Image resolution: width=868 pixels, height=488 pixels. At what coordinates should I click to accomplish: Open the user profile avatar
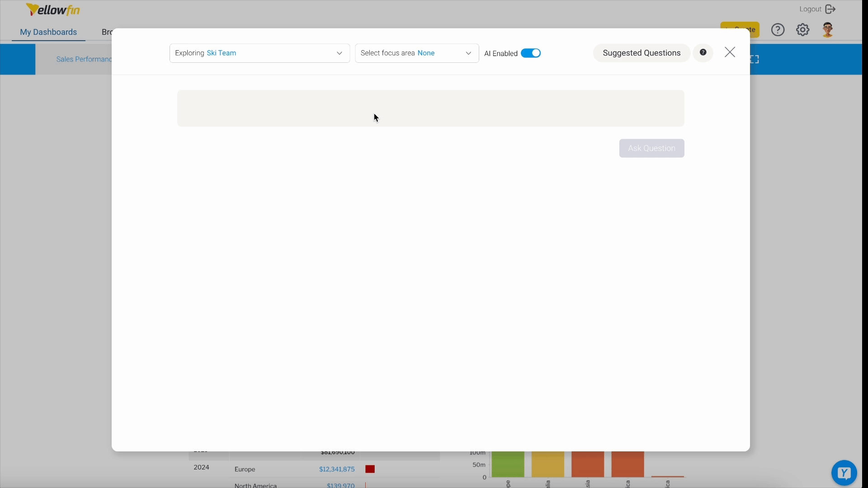(828, 30)
